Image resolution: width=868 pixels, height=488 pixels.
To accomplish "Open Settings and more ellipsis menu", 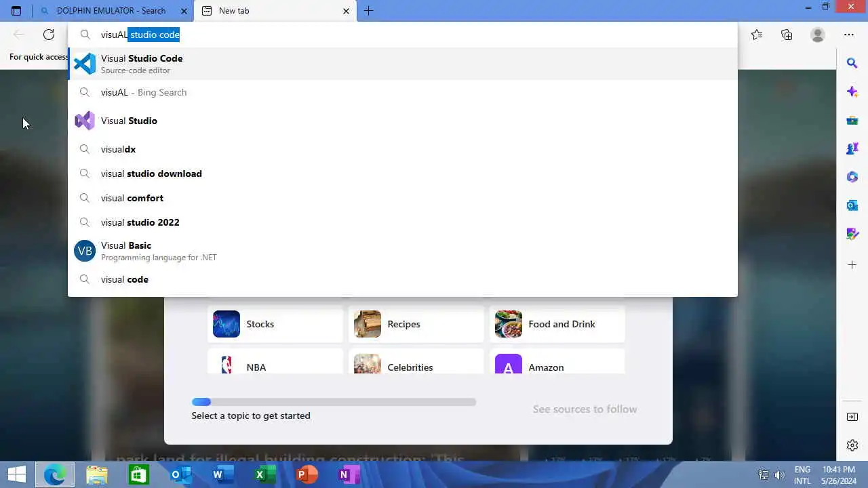I will coord(849,35).
